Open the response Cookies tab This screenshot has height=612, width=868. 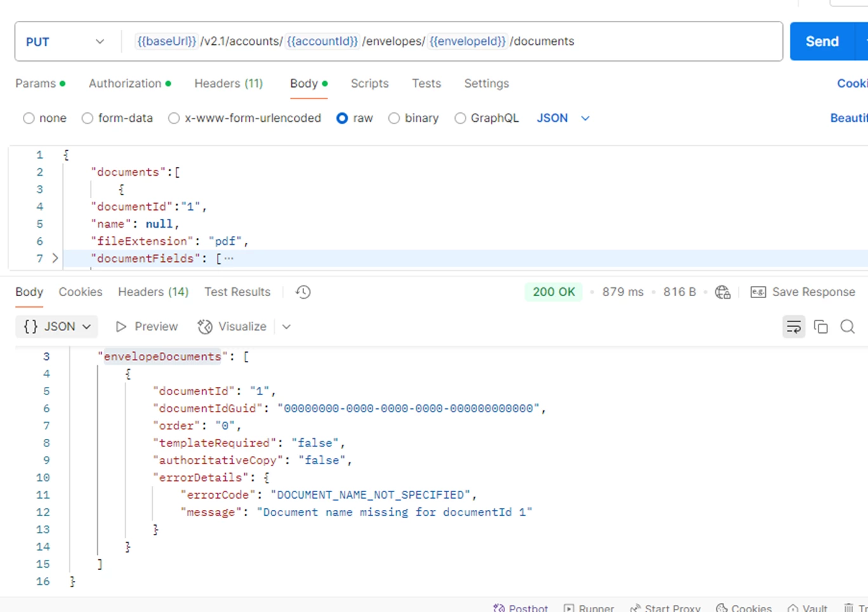[x=81, y=292]
